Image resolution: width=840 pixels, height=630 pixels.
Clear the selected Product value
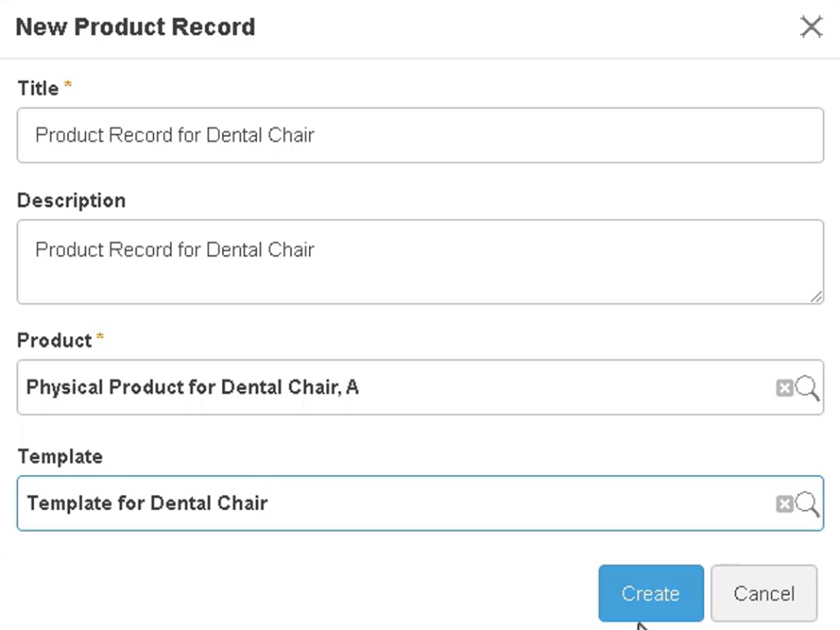click(x=784, y=388)
